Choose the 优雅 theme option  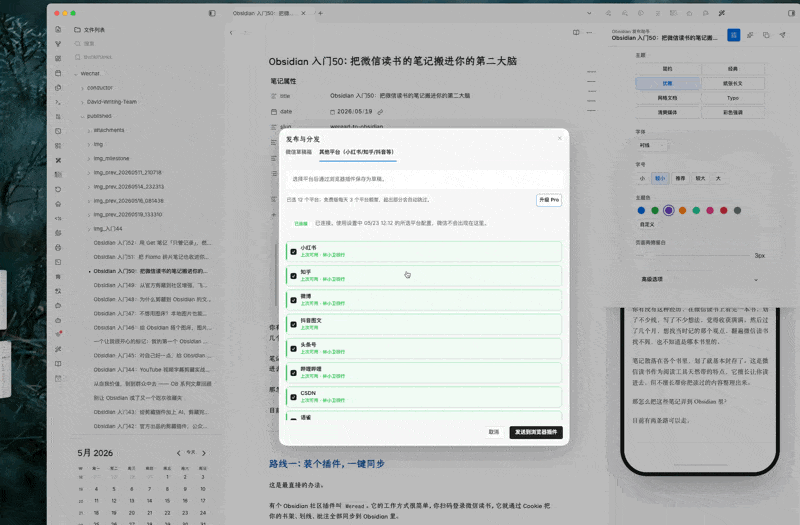point(667,83)
